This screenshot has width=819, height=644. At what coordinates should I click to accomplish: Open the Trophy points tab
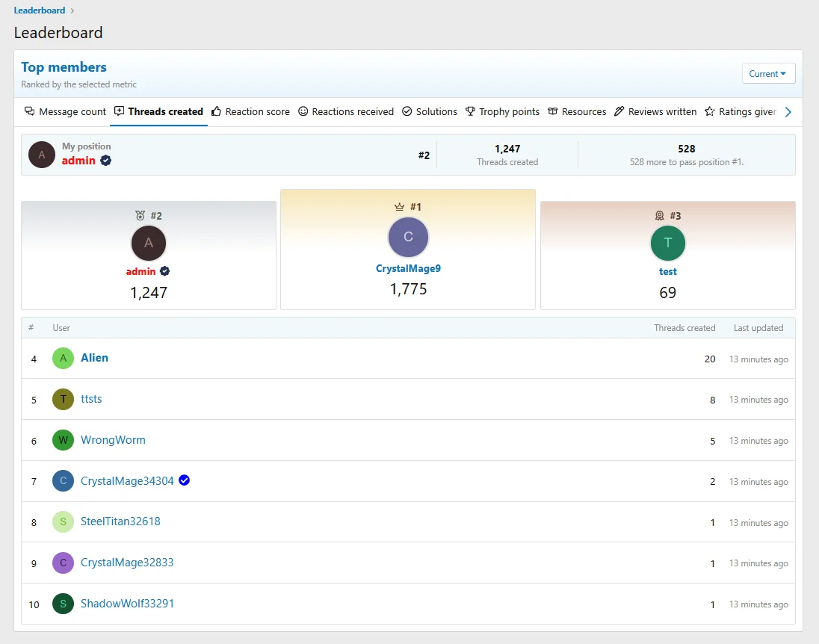pos(502,112)
